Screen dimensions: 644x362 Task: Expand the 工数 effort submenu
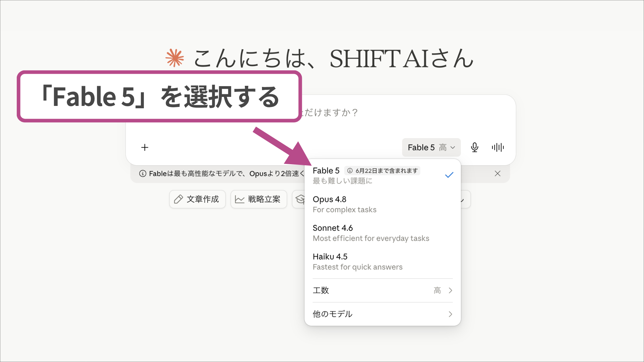coord(382,290)
